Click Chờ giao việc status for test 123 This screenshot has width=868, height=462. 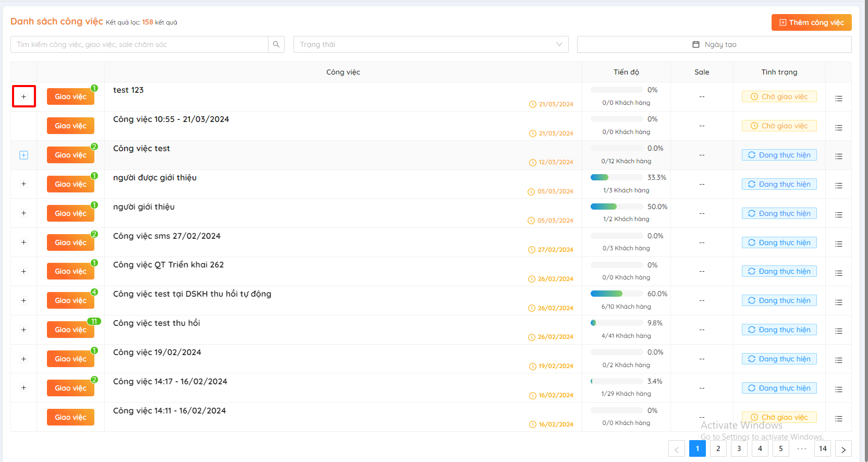(x=779, y=96)
